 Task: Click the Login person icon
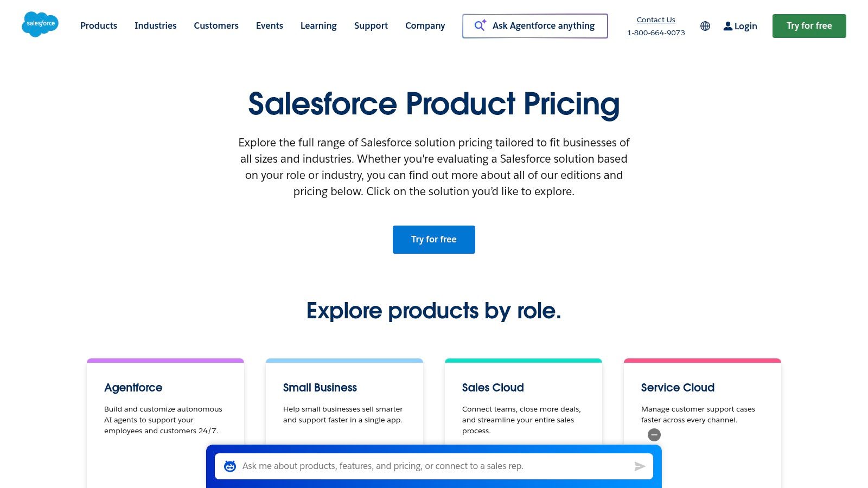727,26
